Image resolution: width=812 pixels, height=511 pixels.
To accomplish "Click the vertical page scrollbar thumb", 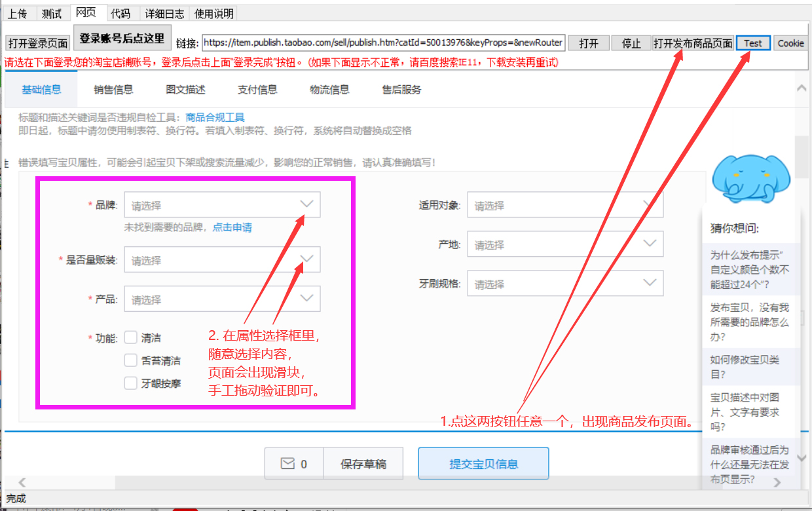I will 802,156.
